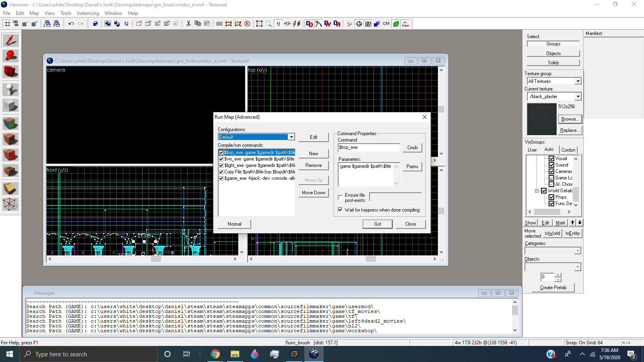
Task: Select the Block tool grey cube
Action: pyautogui.click(x=10, y=105)
